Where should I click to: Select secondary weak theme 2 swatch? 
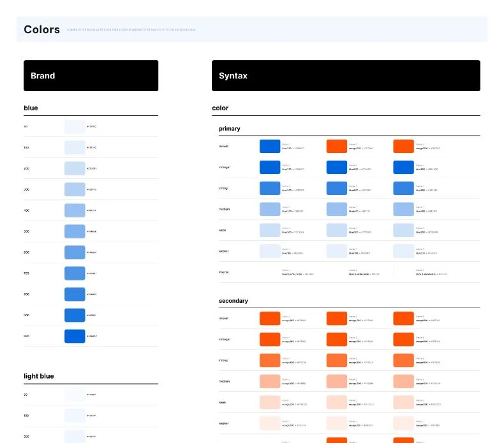pyautogui.click(x=337, y=402)
